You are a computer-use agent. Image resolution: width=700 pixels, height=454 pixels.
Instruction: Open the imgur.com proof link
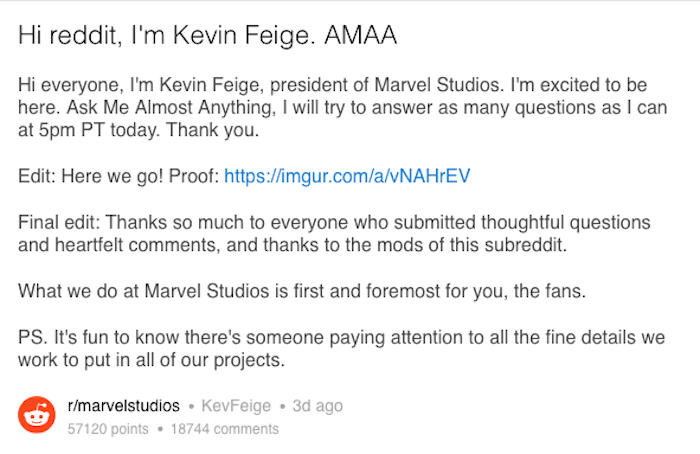[347, 177]
